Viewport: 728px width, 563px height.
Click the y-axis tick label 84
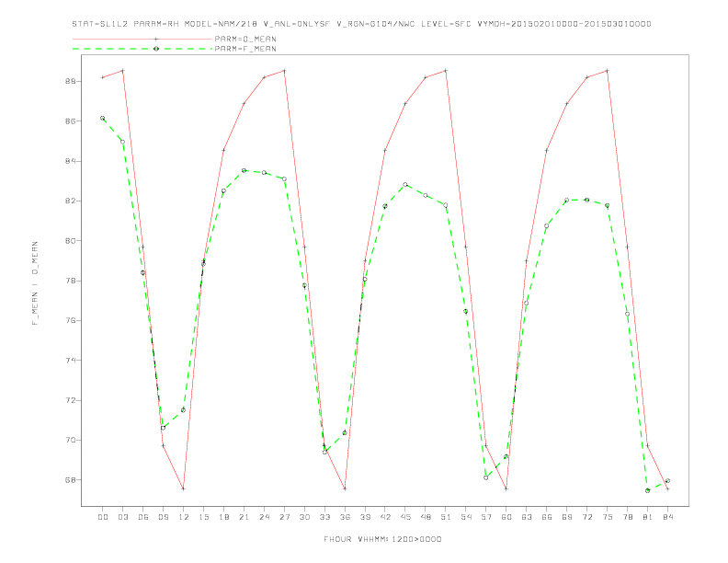[72, 161]
